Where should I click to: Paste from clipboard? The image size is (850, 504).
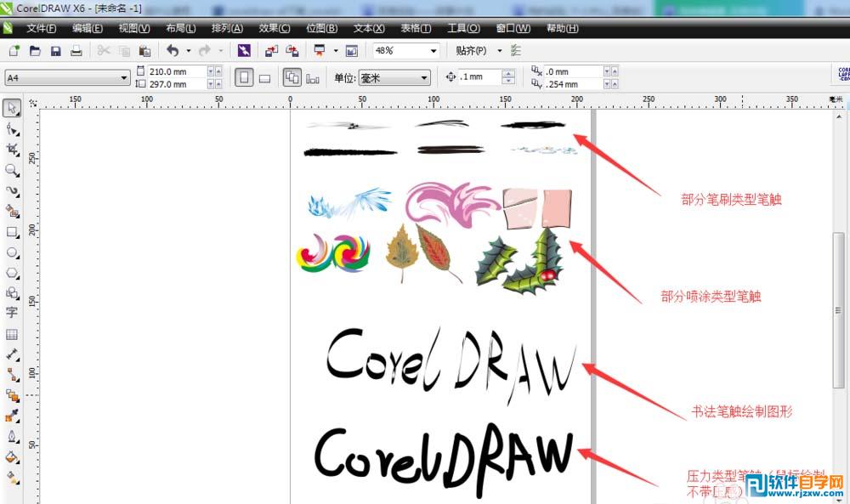click(144, 51)
